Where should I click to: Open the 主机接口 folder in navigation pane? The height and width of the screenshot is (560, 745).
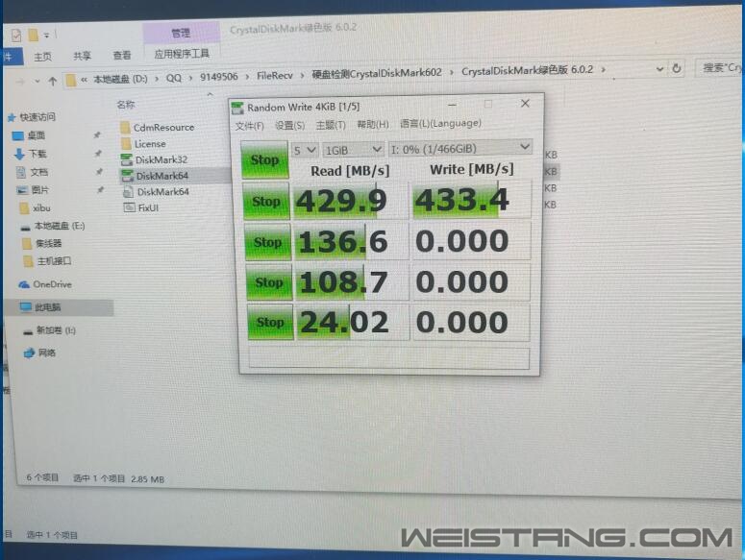point(48,261)
